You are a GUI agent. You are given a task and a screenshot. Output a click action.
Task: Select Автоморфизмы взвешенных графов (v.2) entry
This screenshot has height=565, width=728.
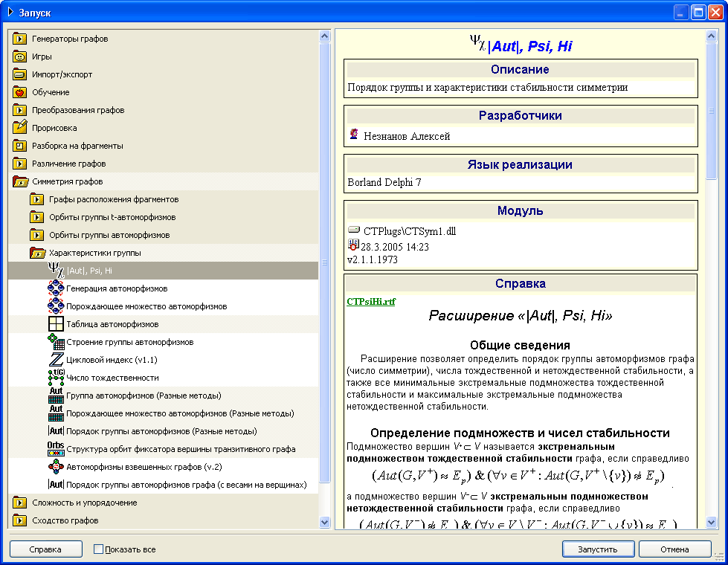[144, 467]
